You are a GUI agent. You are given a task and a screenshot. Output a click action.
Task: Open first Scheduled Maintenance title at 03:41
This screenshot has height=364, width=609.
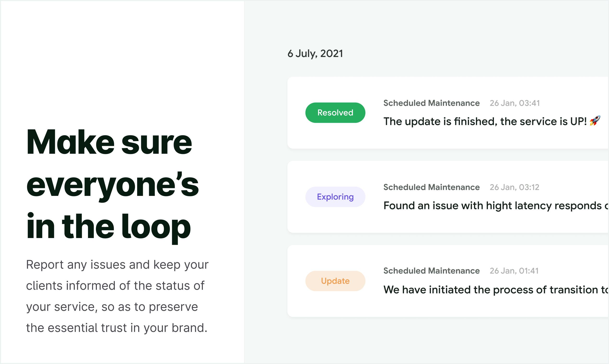click(x=432, y=103)
